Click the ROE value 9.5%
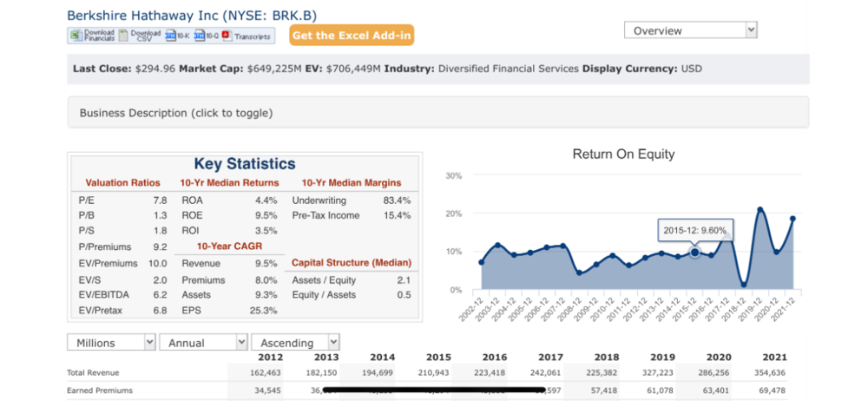The image size is (868, 401). click(266, 215)
